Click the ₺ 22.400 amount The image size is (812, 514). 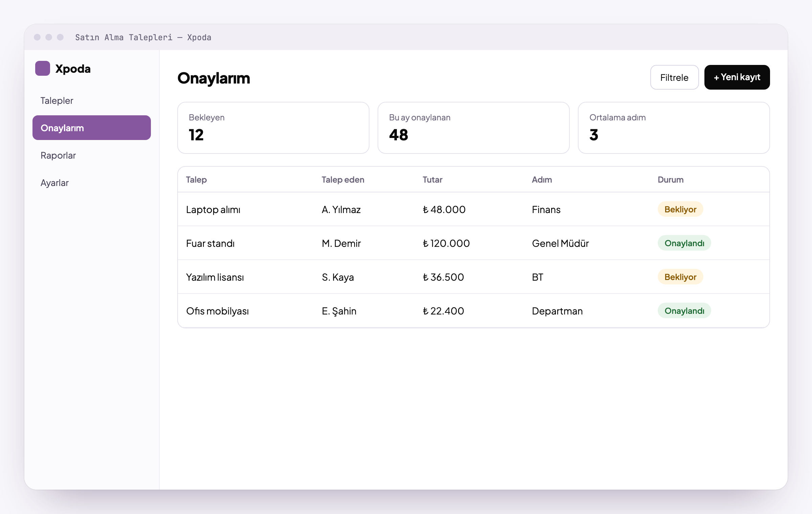pyautogui.click(x=443, y=311)
